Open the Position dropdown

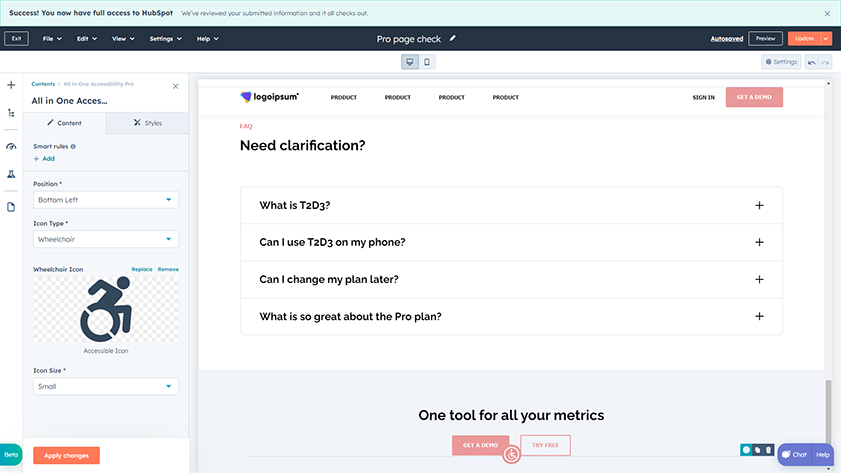(x=106, y=199)
